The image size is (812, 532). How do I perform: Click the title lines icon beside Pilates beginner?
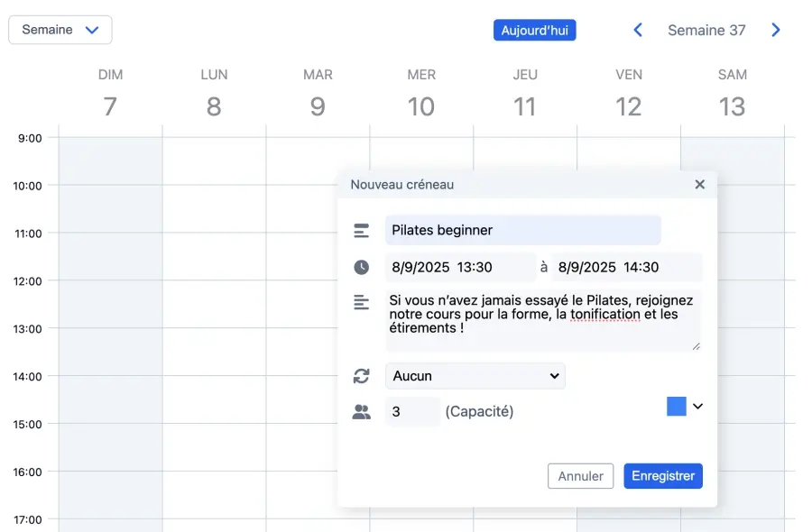coord(362,231)
